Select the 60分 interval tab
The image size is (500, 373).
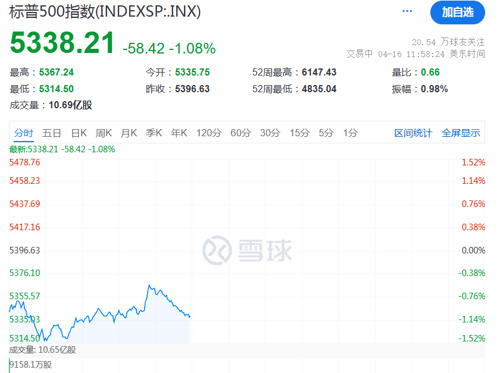[x=241, y=133]
